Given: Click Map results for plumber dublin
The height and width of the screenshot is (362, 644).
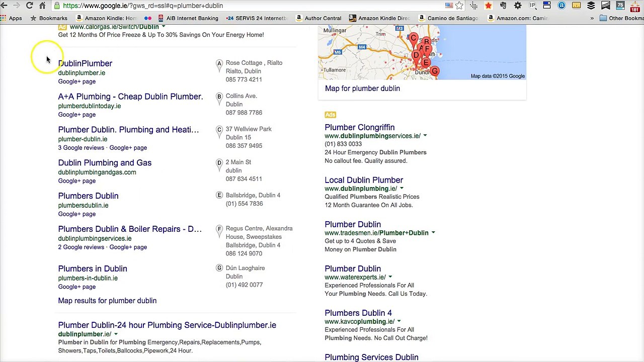Looking at the screenshot, I should point(107,301).
